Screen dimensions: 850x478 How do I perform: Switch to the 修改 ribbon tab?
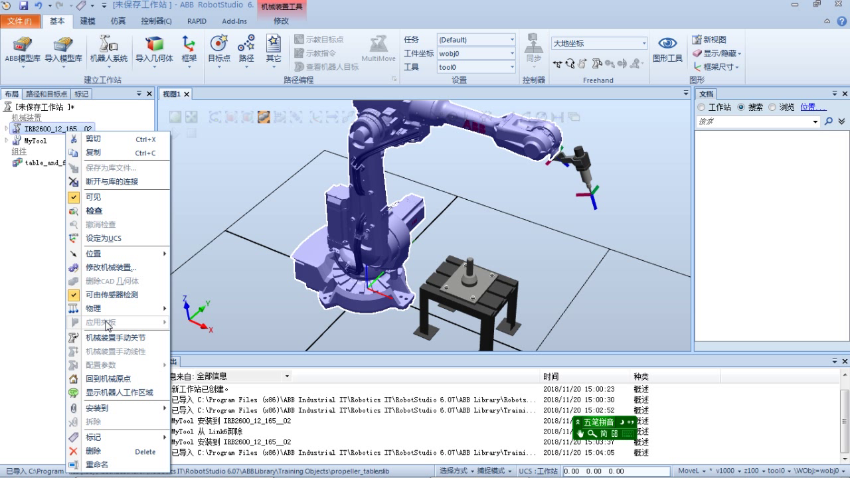281,21
